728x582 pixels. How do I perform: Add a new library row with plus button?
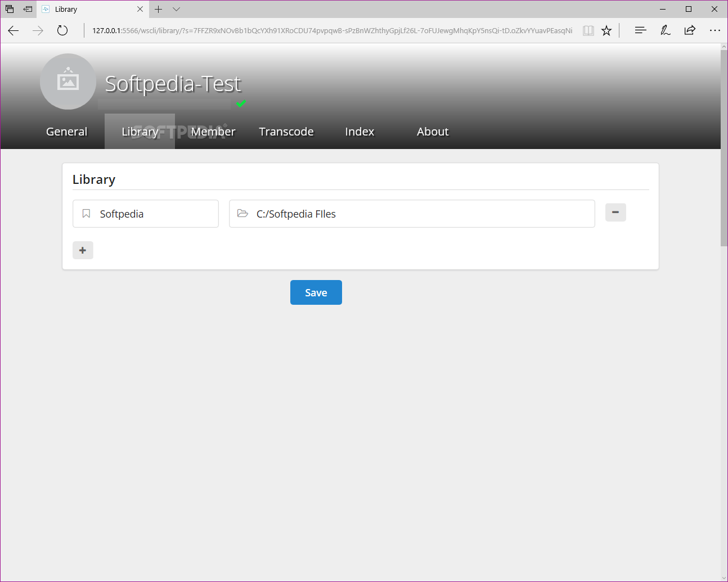(x=83, y=250)
